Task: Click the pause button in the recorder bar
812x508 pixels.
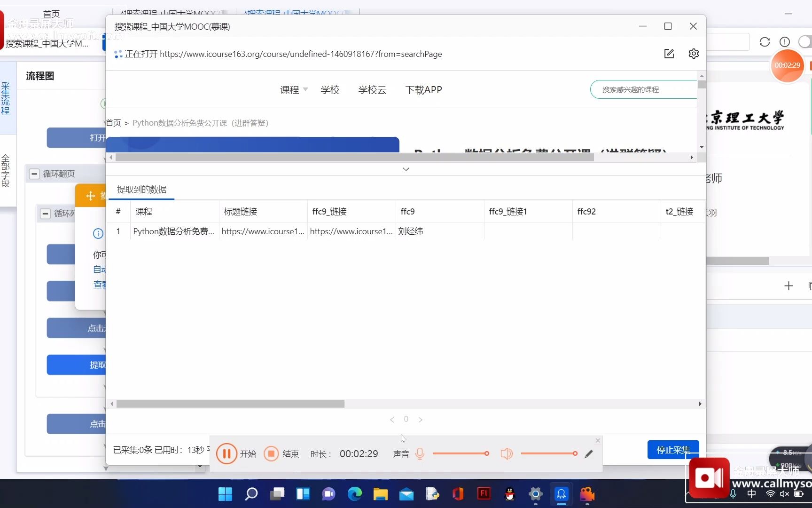Action: pyautogui.click(x=226, y=454)
